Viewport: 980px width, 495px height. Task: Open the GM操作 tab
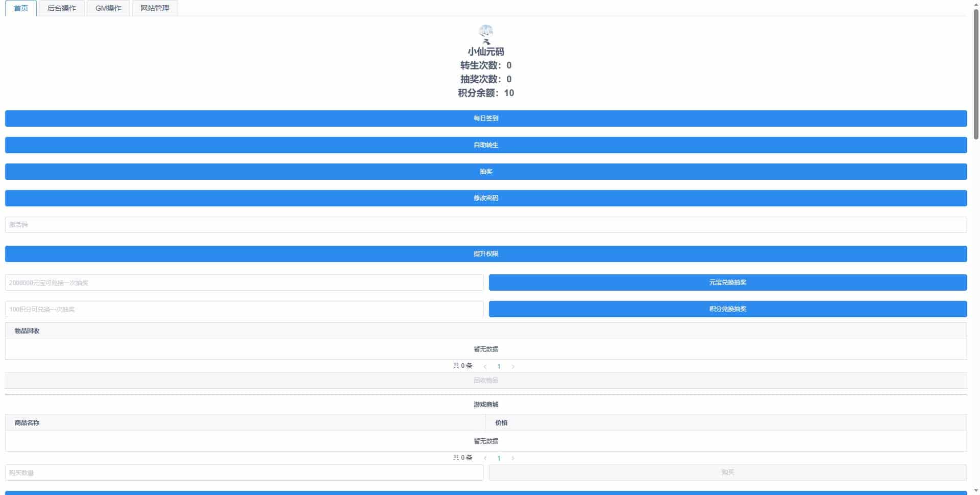(108, 8)
